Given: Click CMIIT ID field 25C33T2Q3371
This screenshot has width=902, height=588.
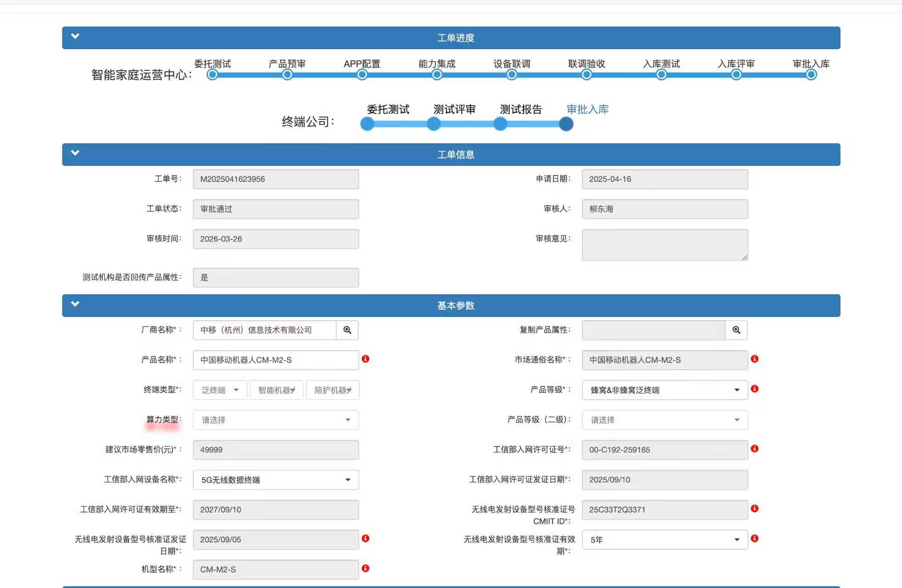Looking at the screenshot, I should pyautogui.click(x=665, y=509).
